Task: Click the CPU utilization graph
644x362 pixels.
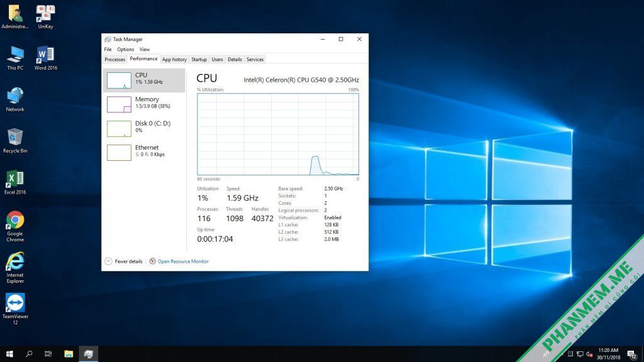Action: coord(278,134)
